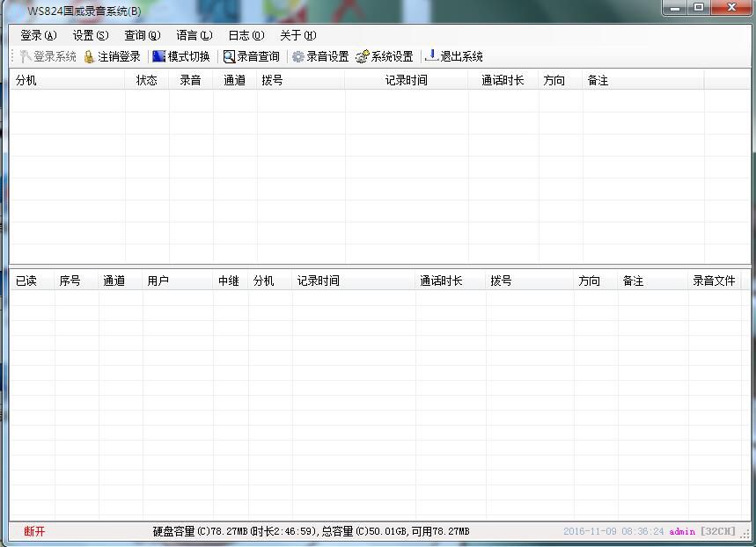Click the 已读 column header
This screenshot has width=756, height=547.
(x=33, y=281)
